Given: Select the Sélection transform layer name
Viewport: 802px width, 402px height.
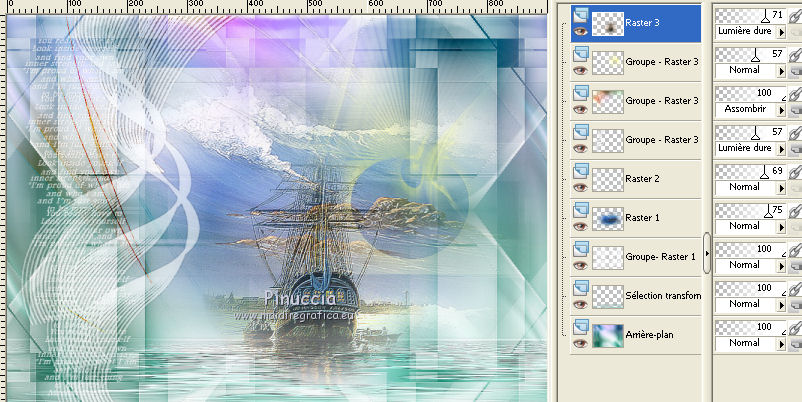Looking at the screenshot, I should 663,296.
